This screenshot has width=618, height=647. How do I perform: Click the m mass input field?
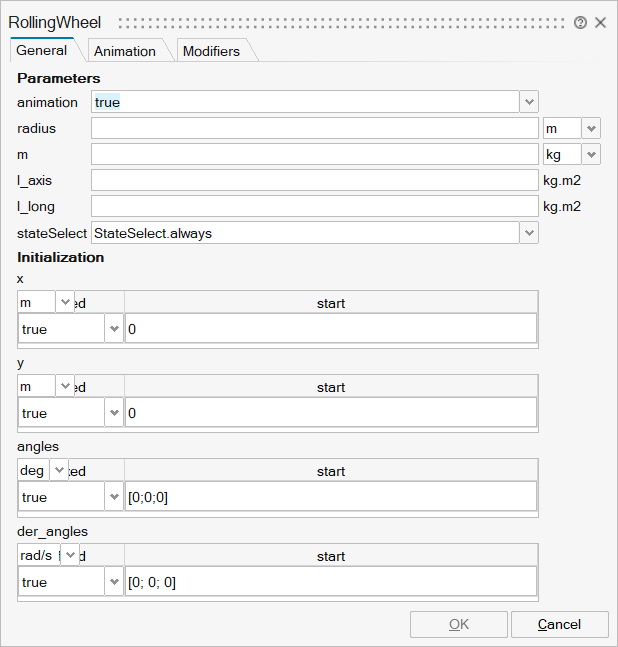pyautogui.click(x=314, y=154)
